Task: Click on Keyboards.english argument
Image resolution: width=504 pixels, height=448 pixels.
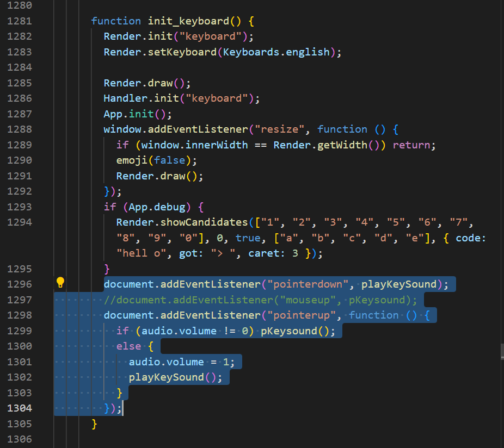Action: [x=276, y=52]
